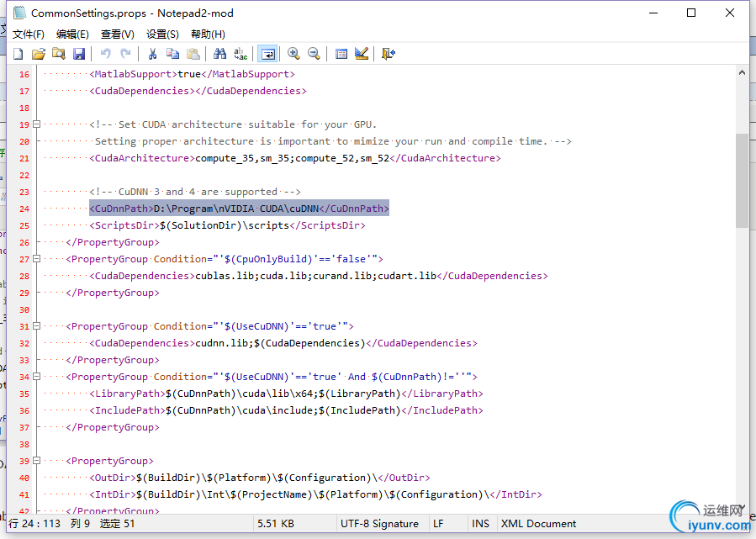Open the 文件(F) menu
756x539 pixels.
tap(29, 34)
